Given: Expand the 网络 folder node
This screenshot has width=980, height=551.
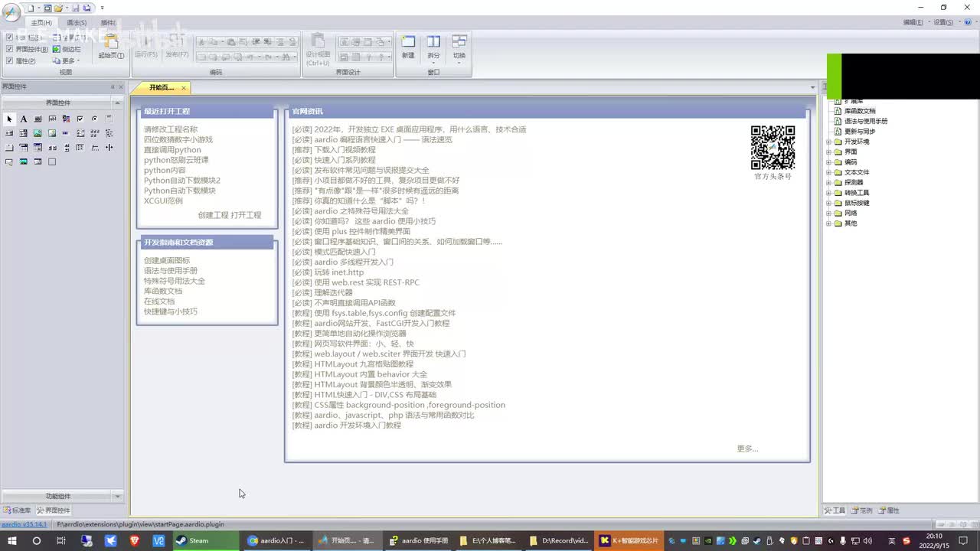Looking at the screenshot, I should [x=828, y=213].
